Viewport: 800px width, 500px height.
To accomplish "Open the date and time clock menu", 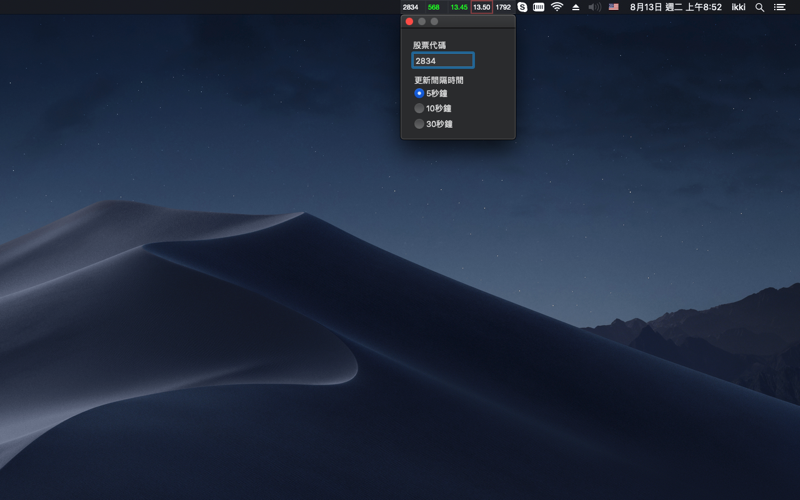I will (x=675, y=7).
